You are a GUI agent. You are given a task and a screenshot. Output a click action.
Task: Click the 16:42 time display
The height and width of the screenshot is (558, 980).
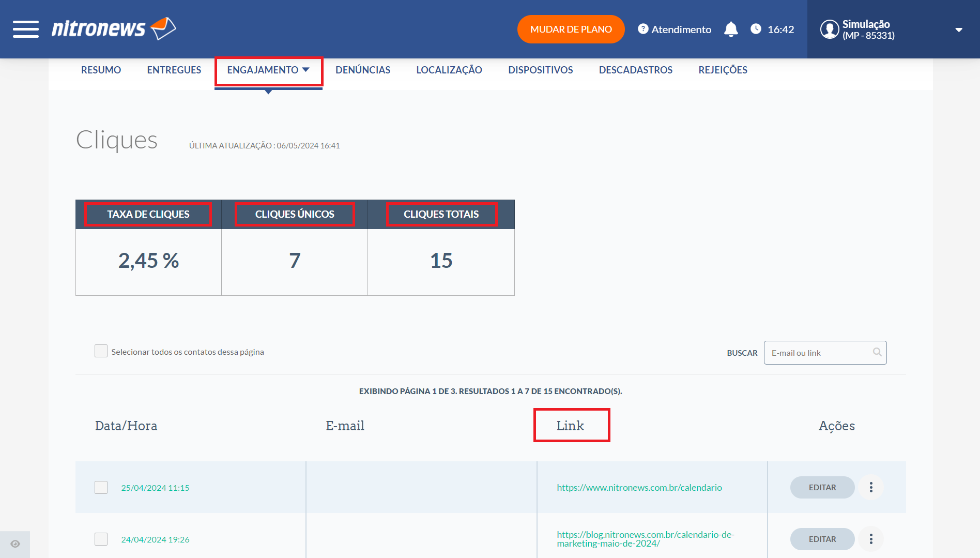click(780, 29)
